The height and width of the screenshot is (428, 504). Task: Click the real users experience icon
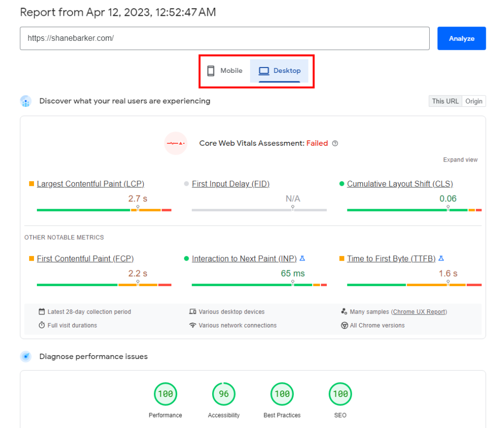(26, 101)
